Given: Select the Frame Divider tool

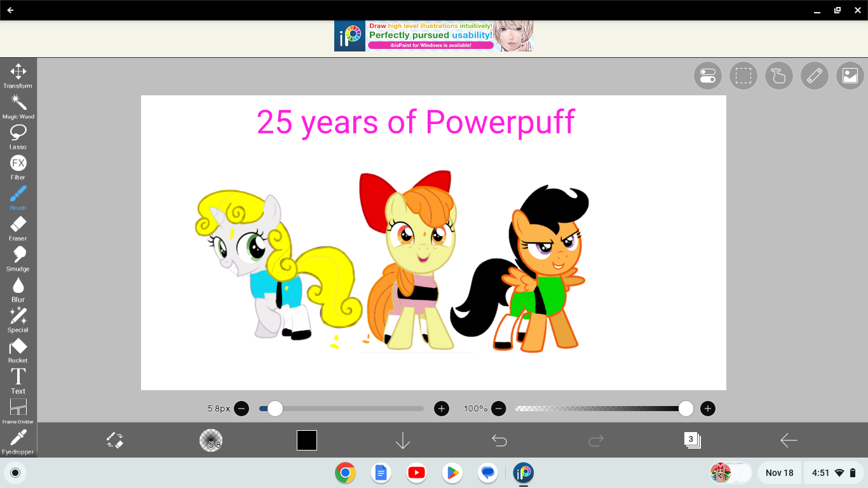Looking at the screenshot, I should click(x=18, y=412).
